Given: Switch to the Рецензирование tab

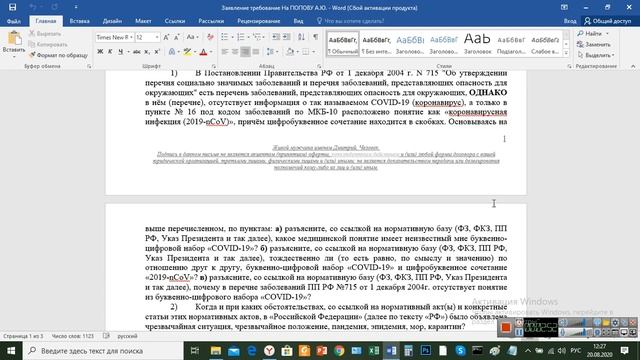Looking at the screenshot, I should click(259, 21).
